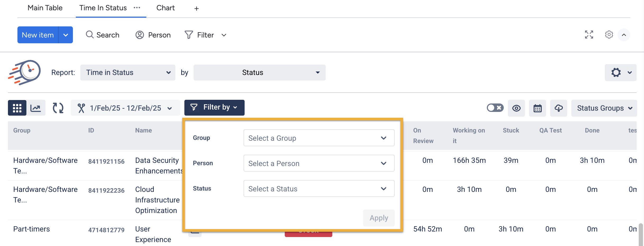Switch to line chart view icon

pos(36,108)
